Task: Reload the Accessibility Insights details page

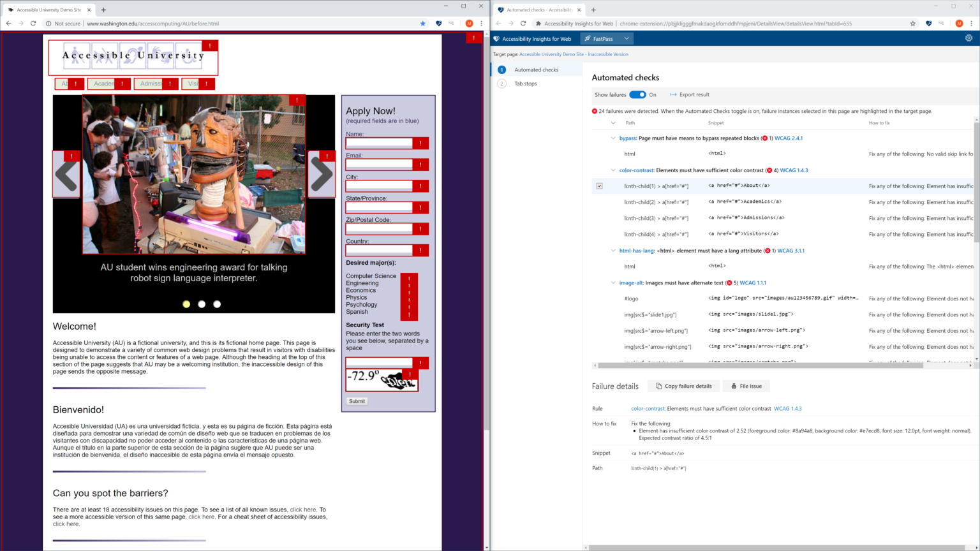Action: (523, 24)
